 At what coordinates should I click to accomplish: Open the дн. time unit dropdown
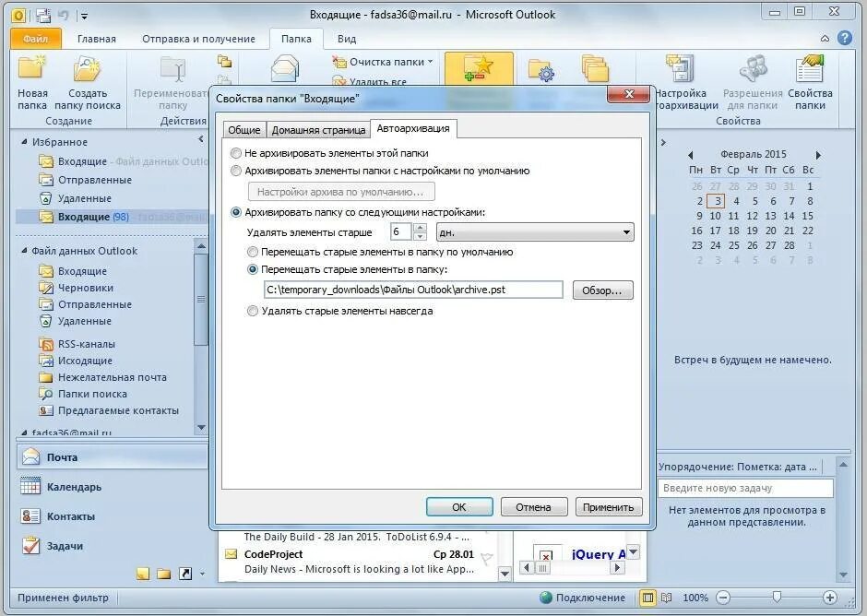click(x=535, y=232)
